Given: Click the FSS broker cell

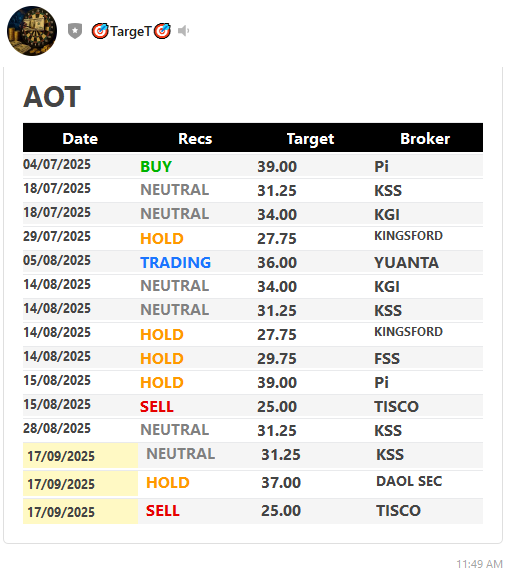Looking at the screenshot, I should (387, 358).
